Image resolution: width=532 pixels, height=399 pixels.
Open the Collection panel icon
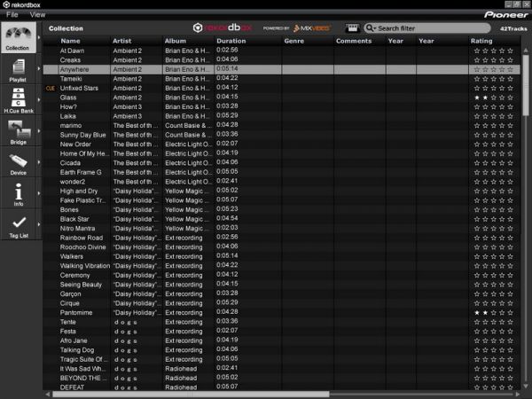tap(19, 37)
